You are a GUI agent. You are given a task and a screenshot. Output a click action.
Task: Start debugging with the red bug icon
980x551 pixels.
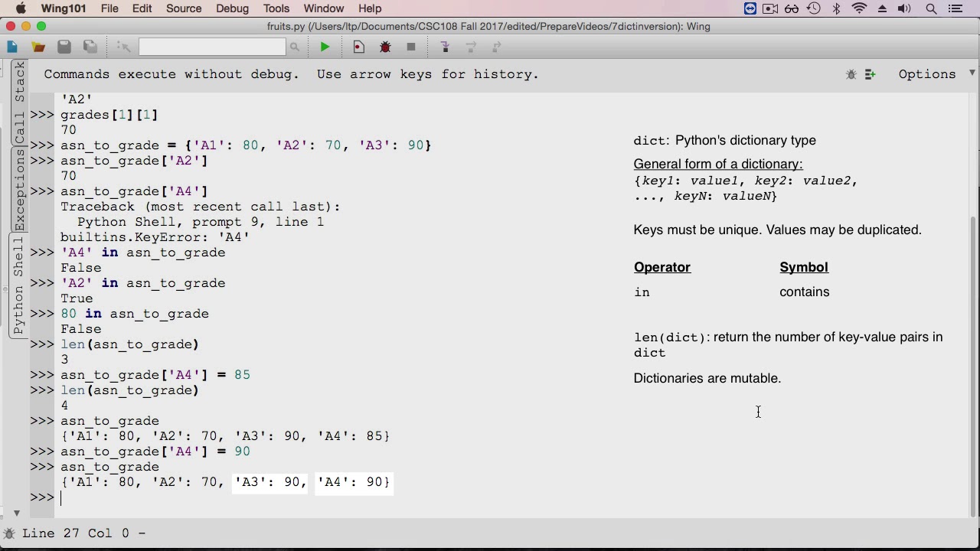[x=385, y=47]
